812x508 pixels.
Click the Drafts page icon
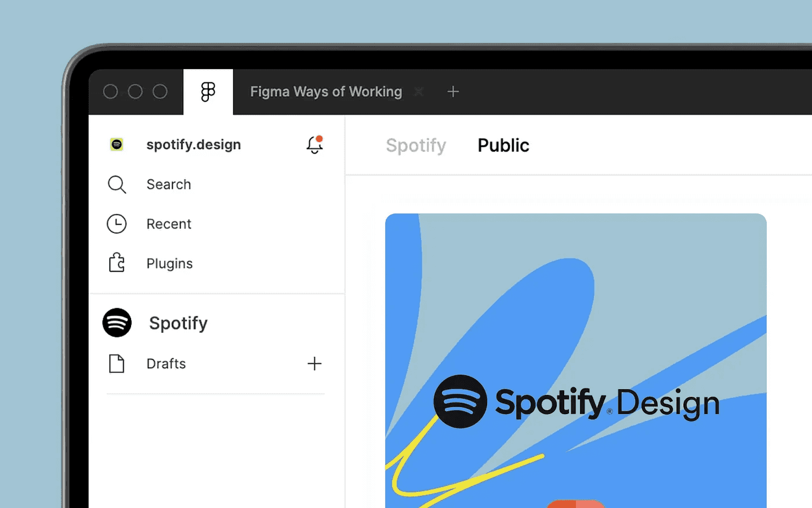(x=117, y=364)
